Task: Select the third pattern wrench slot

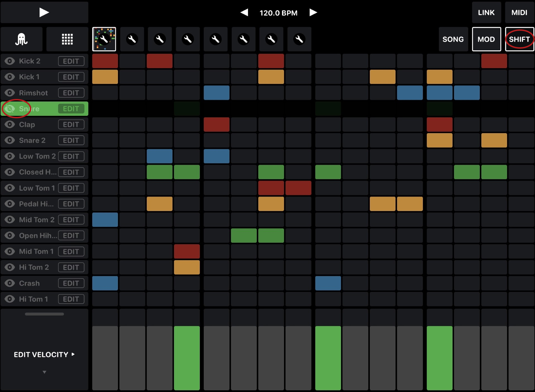Action: tap(160, 39)
